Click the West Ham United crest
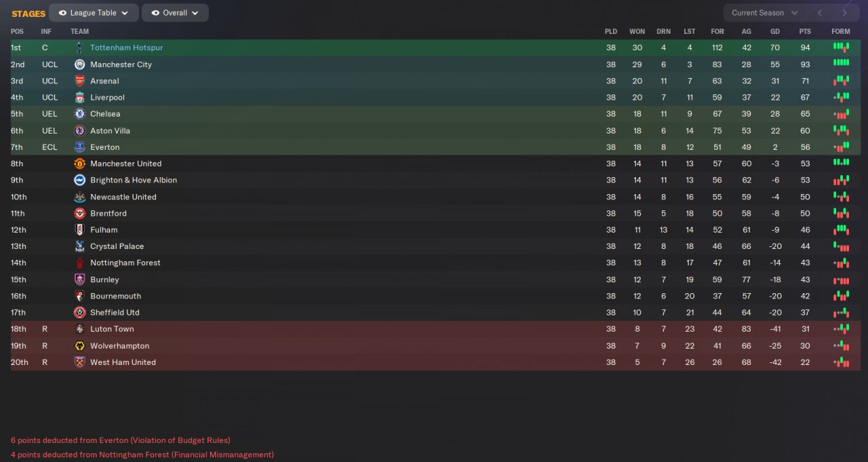This screenshot has height=462, width=868. pyautogui.click(x=79, y=362)
